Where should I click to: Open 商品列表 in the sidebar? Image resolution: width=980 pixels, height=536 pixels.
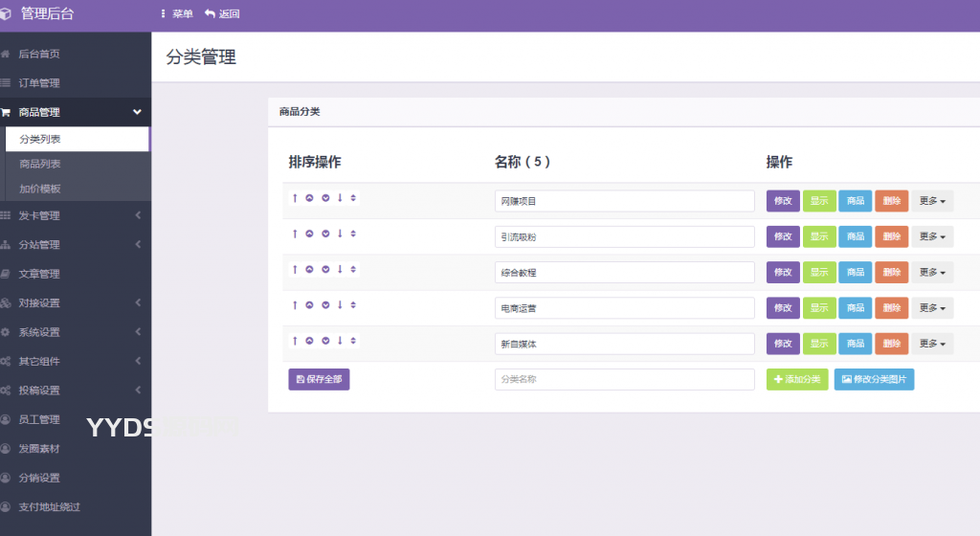tap(40, 164)
